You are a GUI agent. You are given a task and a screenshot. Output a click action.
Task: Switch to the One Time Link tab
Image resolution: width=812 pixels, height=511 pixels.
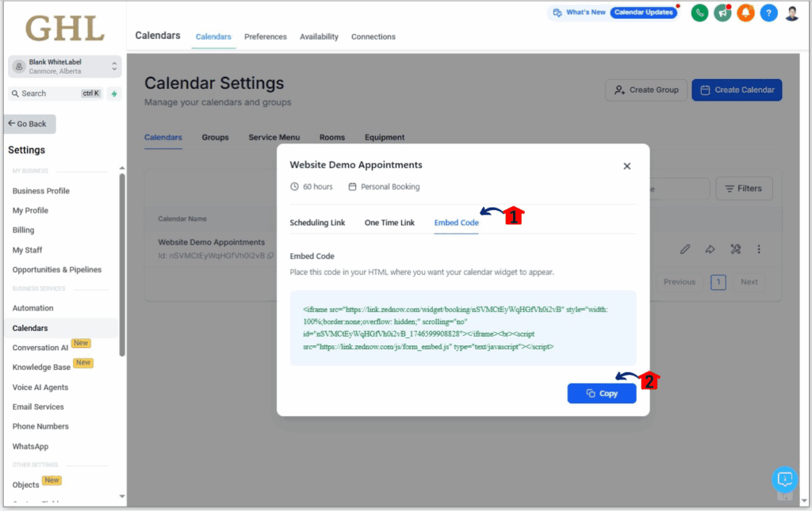pos(389,223)
